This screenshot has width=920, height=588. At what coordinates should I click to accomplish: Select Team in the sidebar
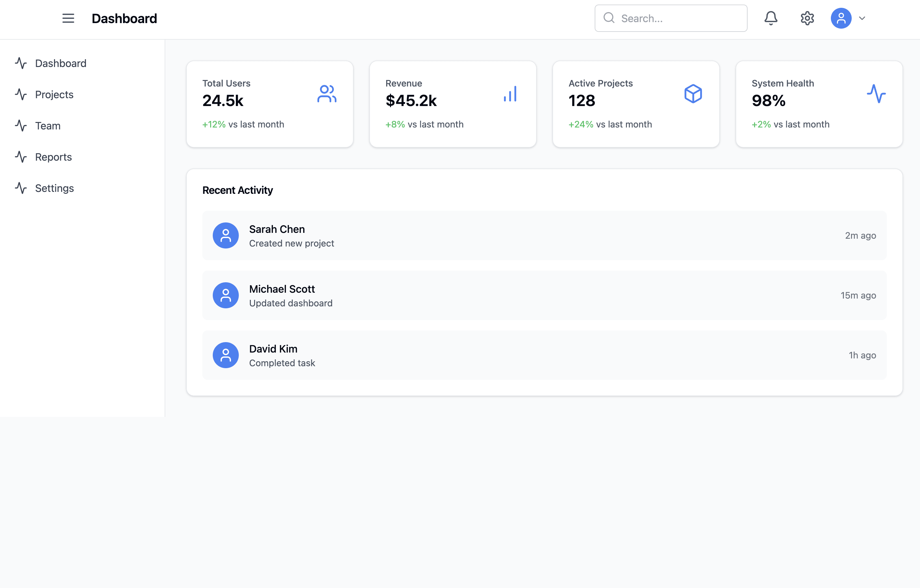pyautogui.click(x=48, y=126)
